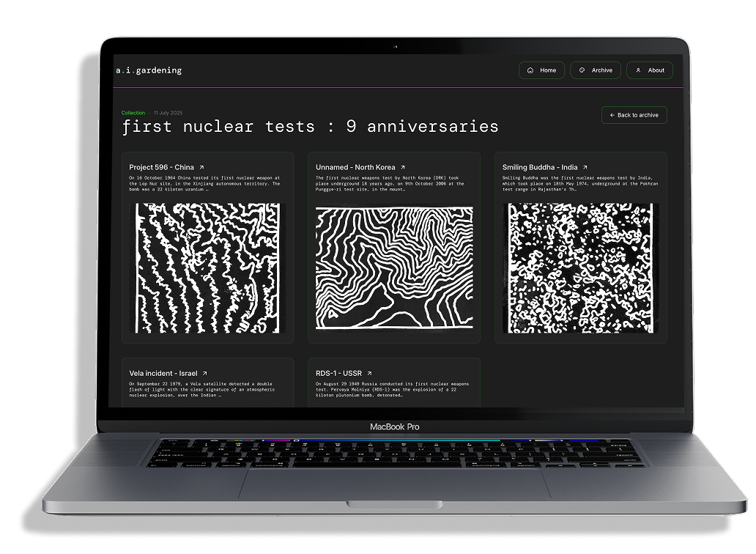Go back using the Back to archive button
Image resolution: width=756 pixels, height=554 pixels.
(634, 115)
